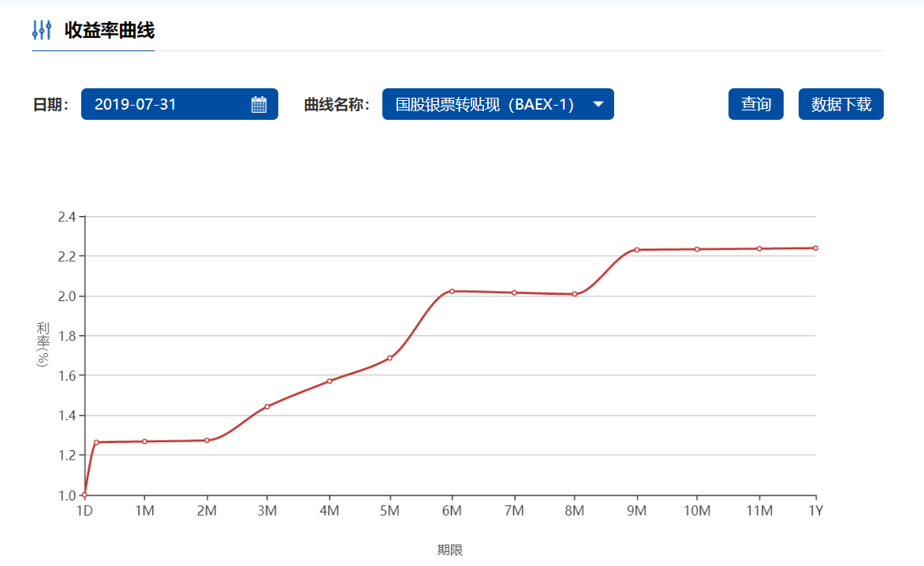Select the 3M data point on curve
This screenshot has width=924, height=566.
[267, 407]
